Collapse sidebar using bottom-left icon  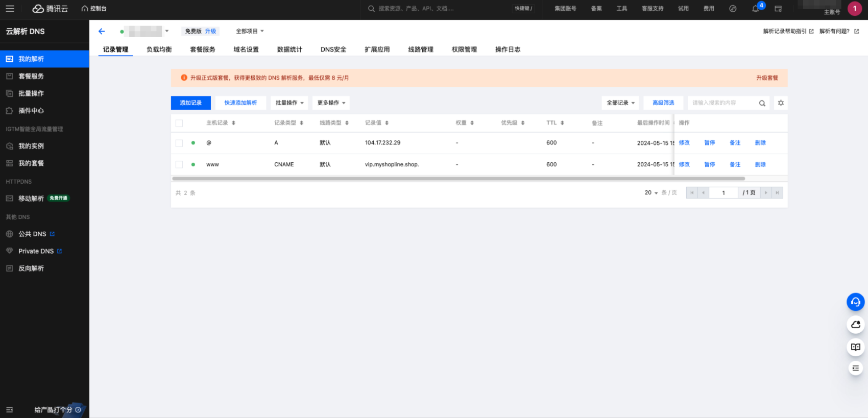(x=9, y=409)
